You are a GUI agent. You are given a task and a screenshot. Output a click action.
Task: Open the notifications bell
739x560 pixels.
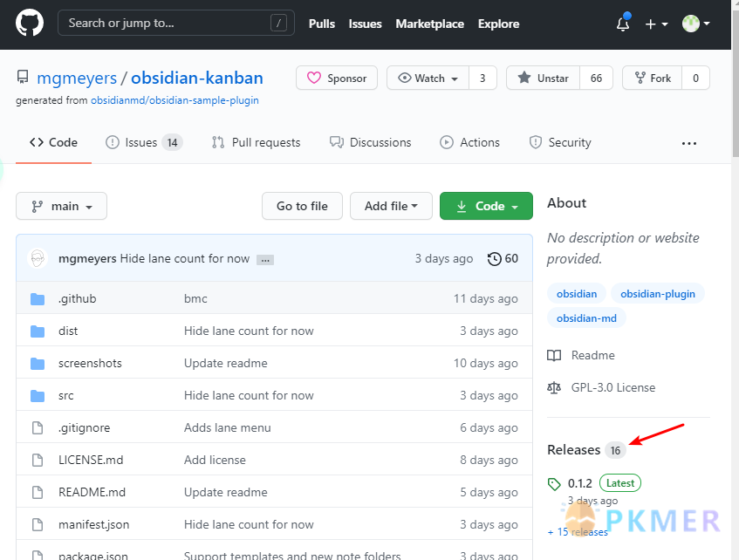[x=623, y=23]
